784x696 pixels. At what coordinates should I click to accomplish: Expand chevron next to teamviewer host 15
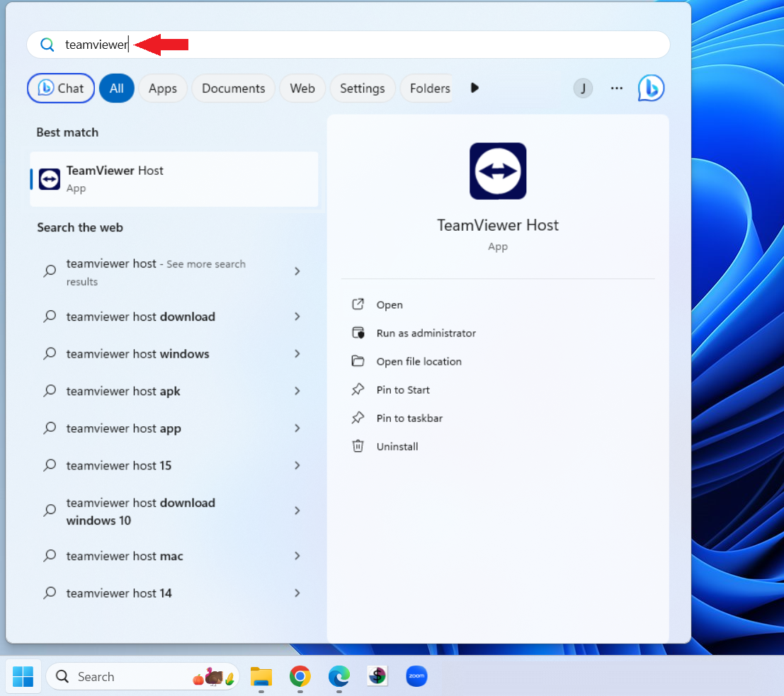coord(297,465)
